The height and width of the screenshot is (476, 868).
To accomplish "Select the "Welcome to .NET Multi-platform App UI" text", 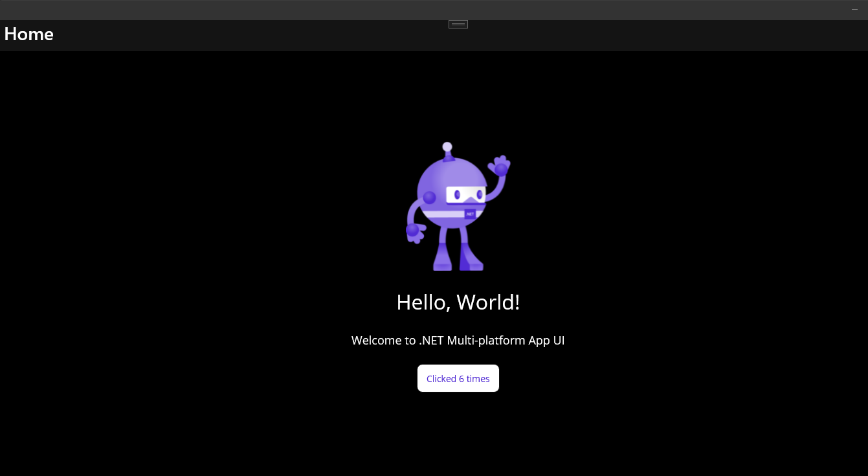I will (458, 340).
